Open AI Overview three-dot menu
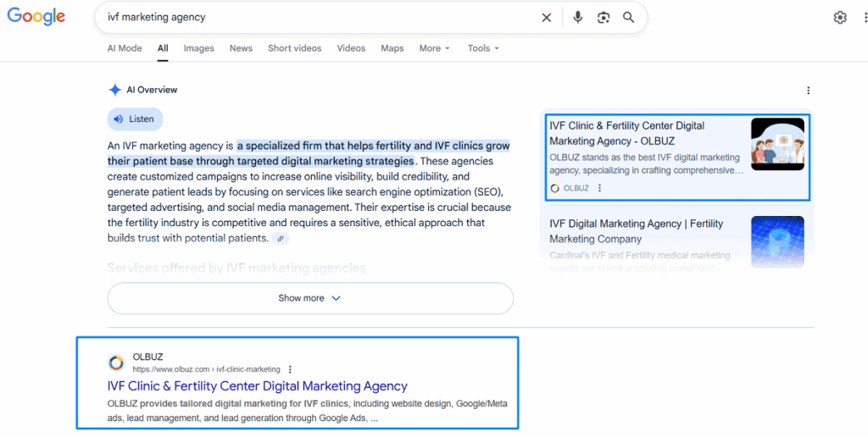868x437 pixels. tap(808, 90)
